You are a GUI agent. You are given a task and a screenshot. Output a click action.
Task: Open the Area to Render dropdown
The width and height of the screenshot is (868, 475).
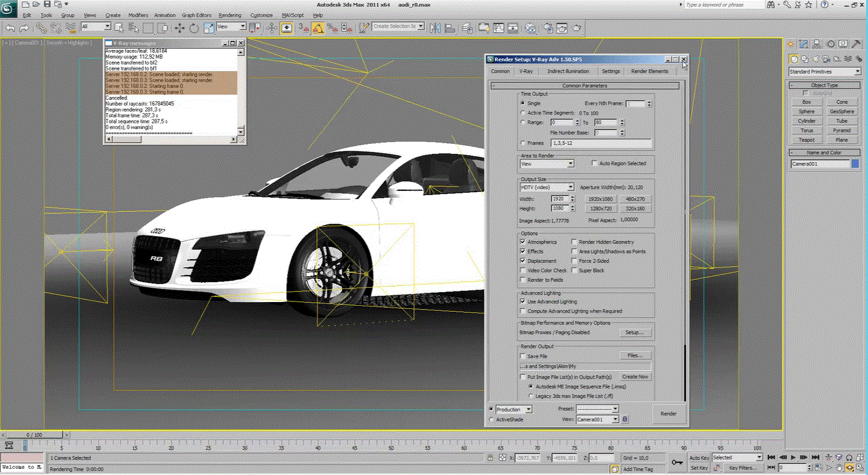coord(547,164)
